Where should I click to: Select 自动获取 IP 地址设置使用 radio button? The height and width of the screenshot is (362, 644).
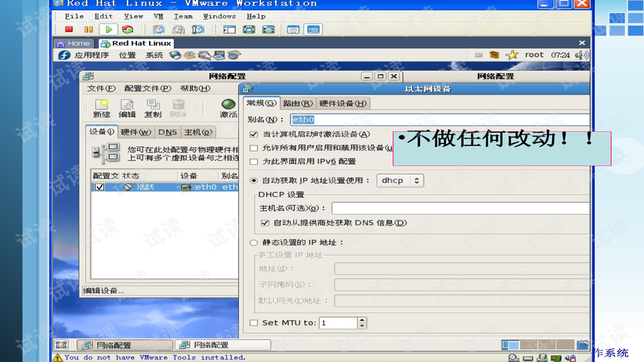254,180
